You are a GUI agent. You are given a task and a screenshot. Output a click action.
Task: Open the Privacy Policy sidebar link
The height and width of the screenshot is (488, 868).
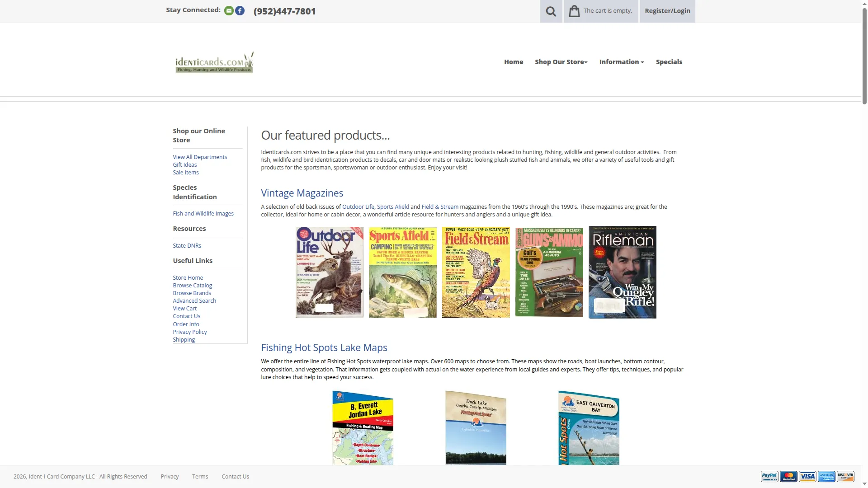pos(189,332)
